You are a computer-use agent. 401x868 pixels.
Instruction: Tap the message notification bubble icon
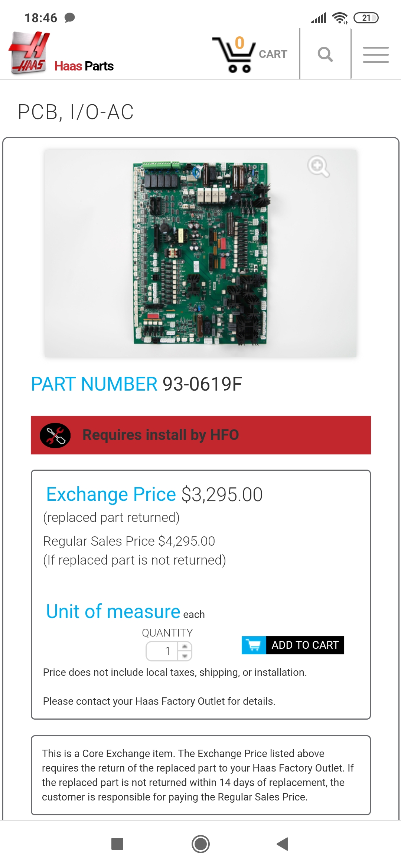(69, 17)
